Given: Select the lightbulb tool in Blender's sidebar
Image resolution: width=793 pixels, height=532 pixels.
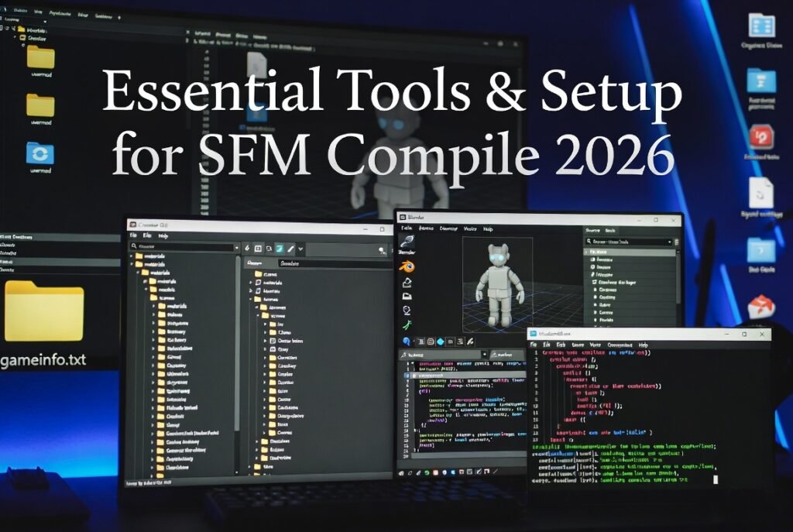Looking at the screenshot, I should coord(407,311).
